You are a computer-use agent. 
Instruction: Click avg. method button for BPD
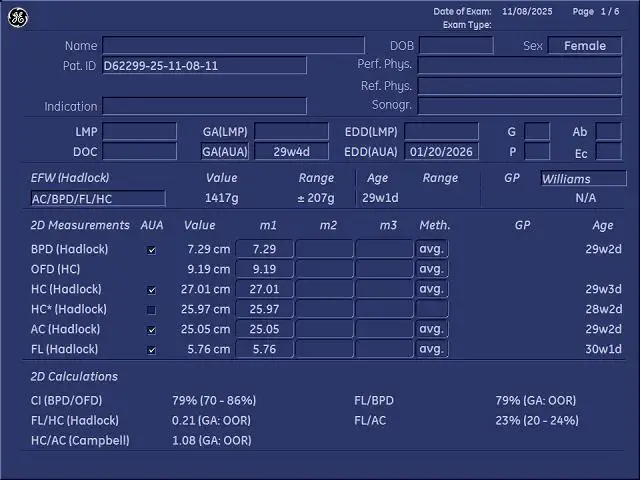tap(432, 249)
